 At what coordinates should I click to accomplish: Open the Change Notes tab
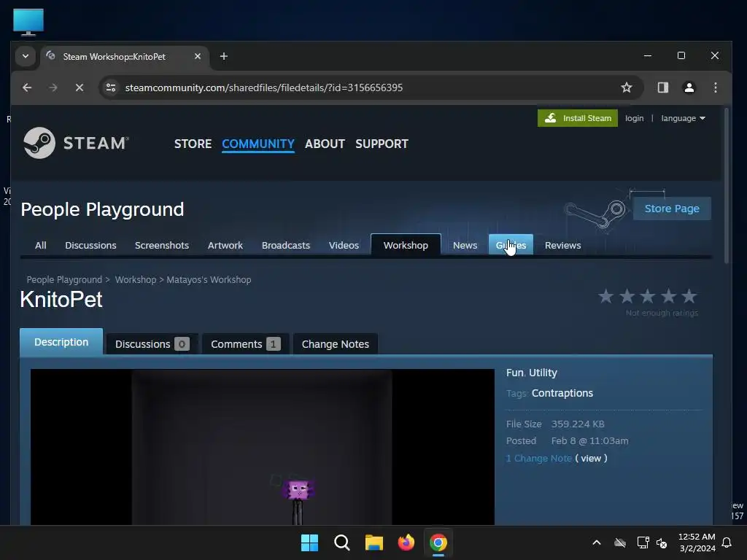(336, 344)
